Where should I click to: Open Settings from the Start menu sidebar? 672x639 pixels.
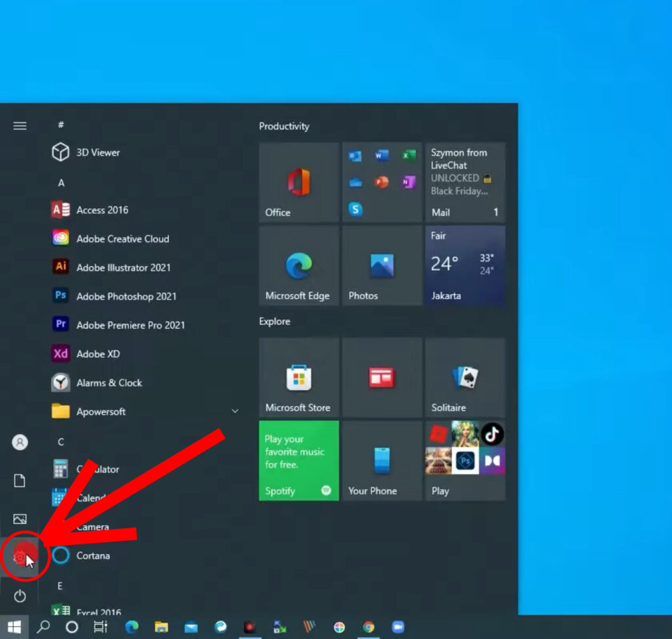[x=20, y=556]
